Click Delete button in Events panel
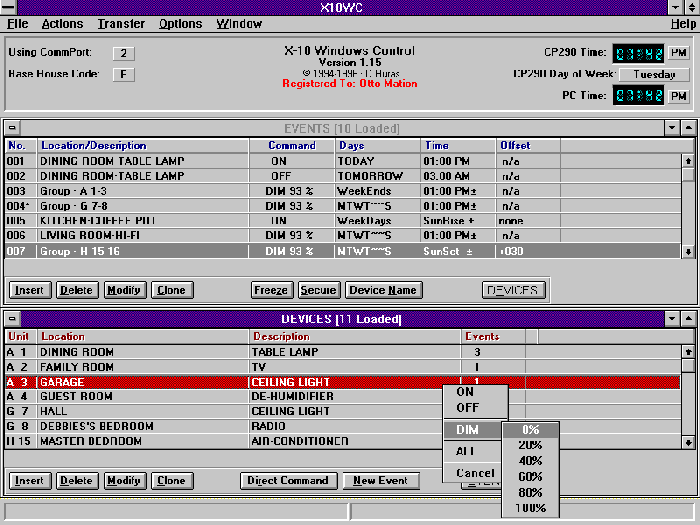Image resolution: width=700 pixels, height=525 pixels. pyautogui.click(x=77, y=290)
